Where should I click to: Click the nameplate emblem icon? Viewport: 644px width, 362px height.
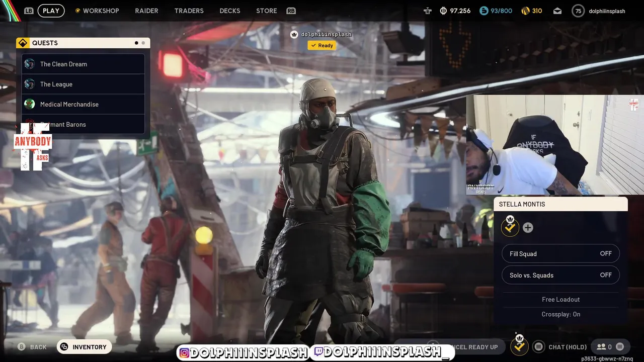click(294, 34)
